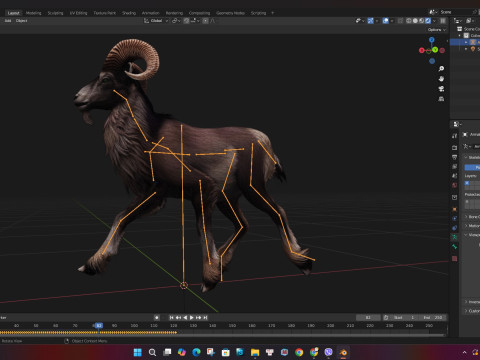This screenshot has height=360, width=480.
Task: Toggle the auto keying record button
Action: point(157,318)
